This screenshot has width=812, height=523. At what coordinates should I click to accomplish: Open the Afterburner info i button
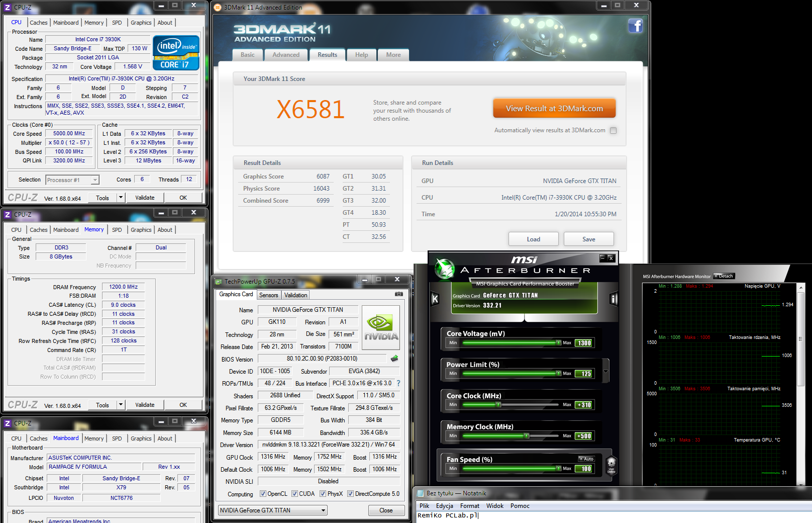pos(614,299)
